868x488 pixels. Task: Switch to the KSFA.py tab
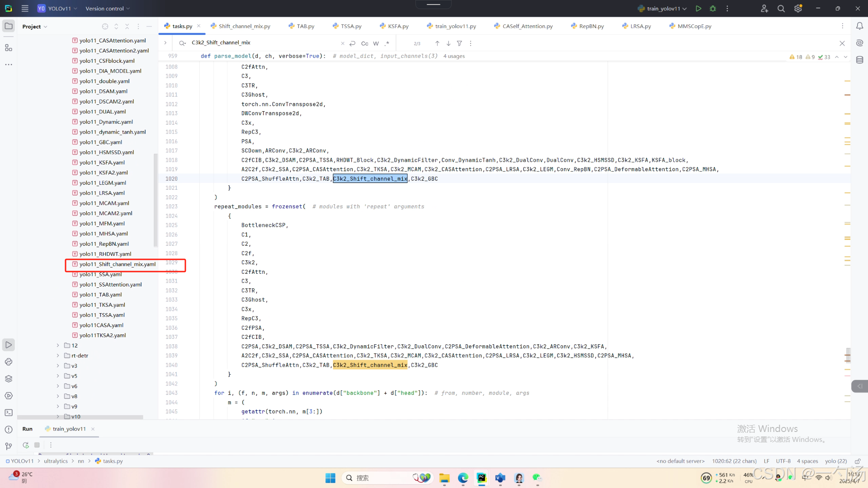tap(398, 26)
